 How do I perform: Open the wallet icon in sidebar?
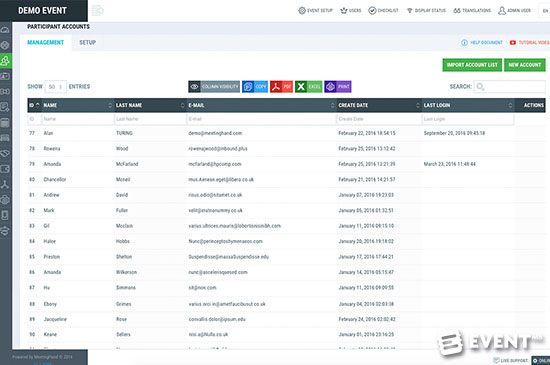[x=5, y=169]
